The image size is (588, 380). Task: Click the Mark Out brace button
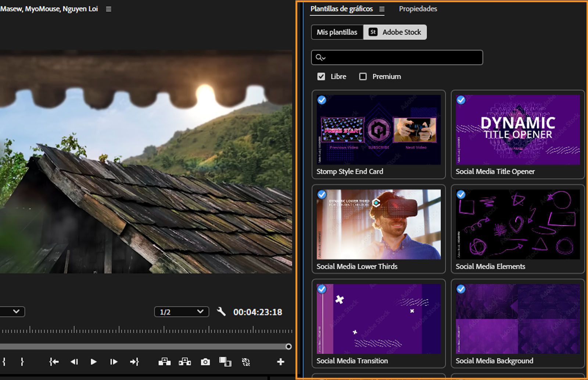22,362
